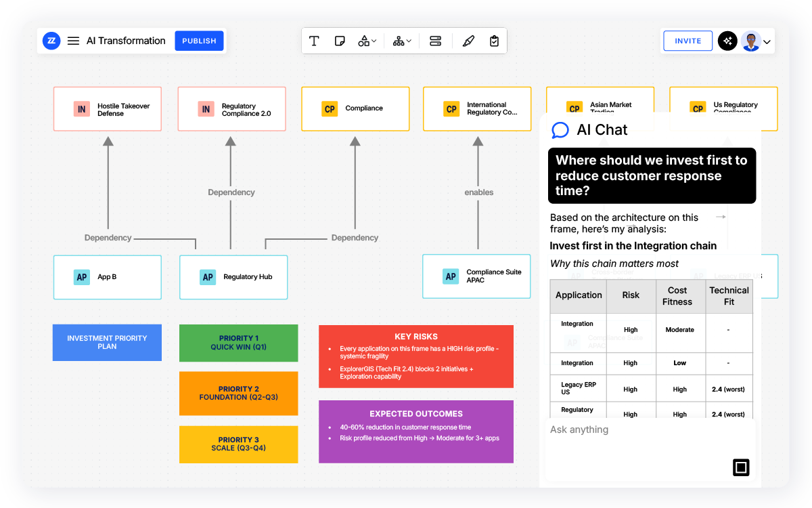This screenshot has width=812, height=508.
Task: Click the INVITE button
Action: [x=688, y=41]
